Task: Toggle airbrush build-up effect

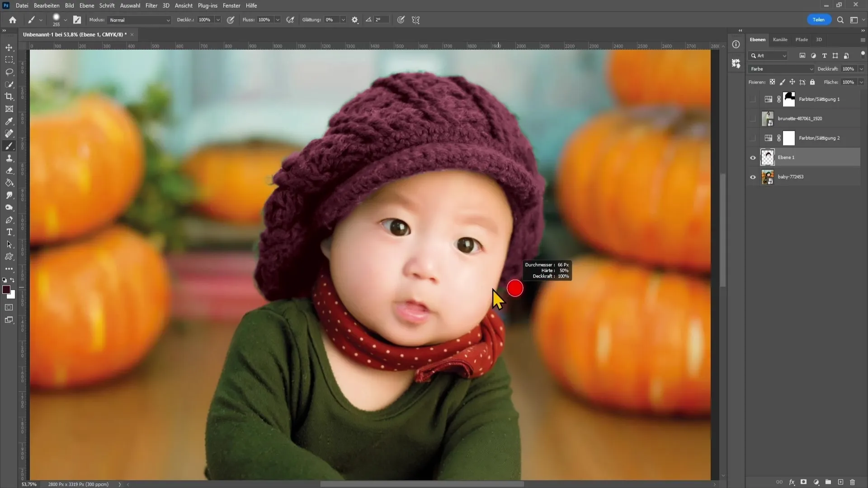Action: 290,20
